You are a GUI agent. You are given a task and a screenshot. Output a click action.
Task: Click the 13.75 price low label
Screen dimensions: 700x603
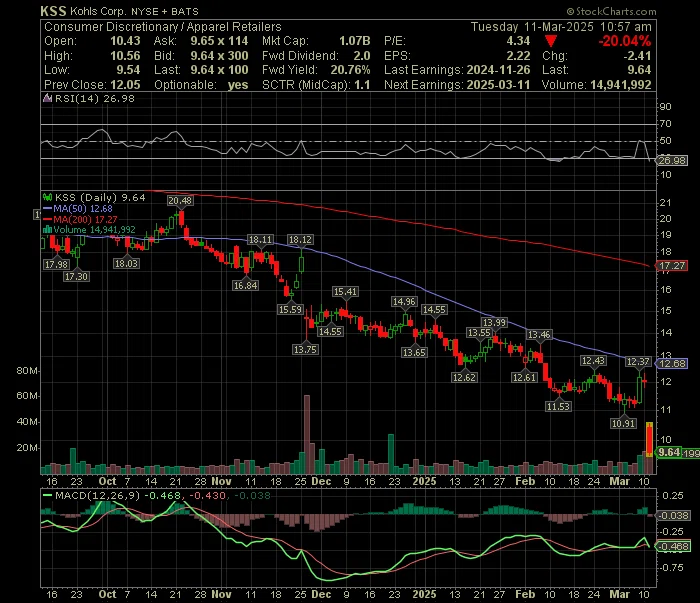tap(305, 349)
